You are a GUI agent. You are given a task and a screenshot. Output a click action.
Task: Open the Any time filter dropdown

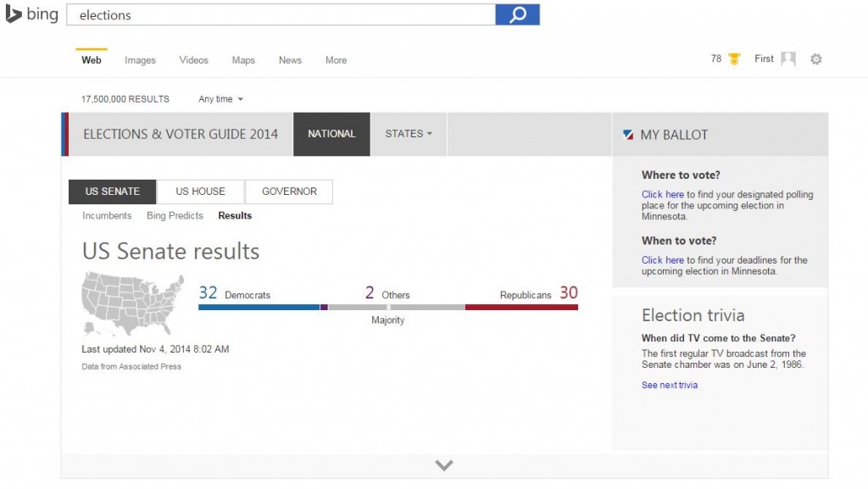(x=221, y=99)
